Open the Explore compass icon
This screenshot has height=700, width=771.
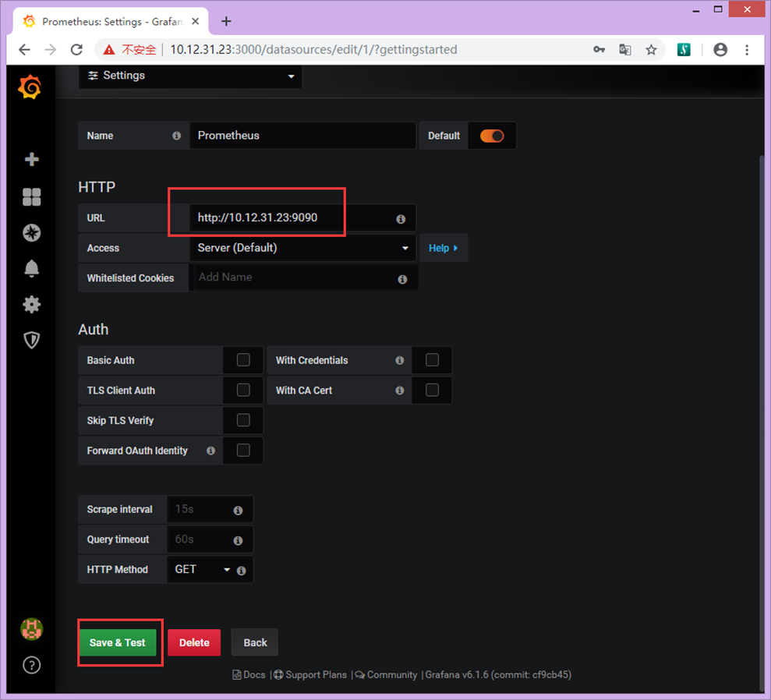(31, 232)
